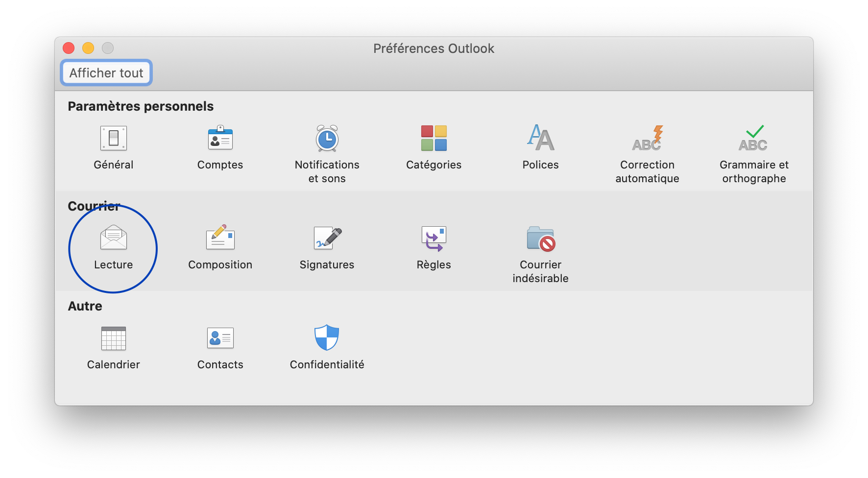Open the Règles mail rules
Screen dimensions: 868x478
coord(434,239)
